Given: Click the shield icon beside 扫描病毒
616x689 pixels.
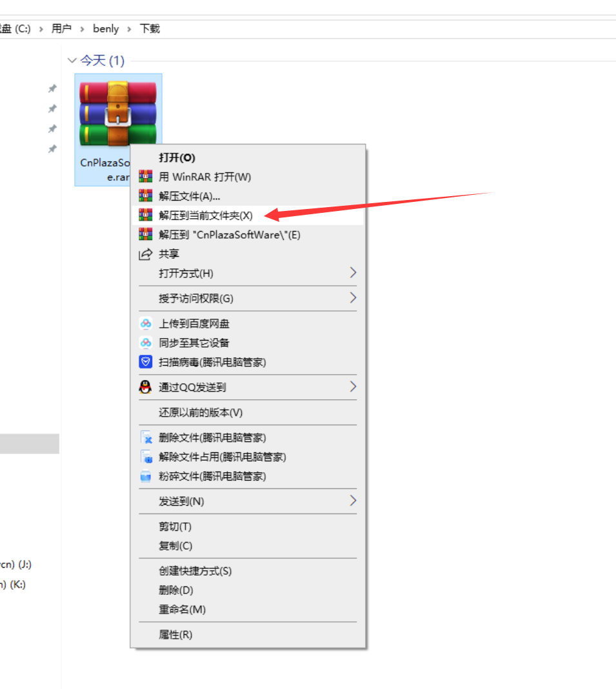Looking at the screenshot, I should tap(146, 363).
